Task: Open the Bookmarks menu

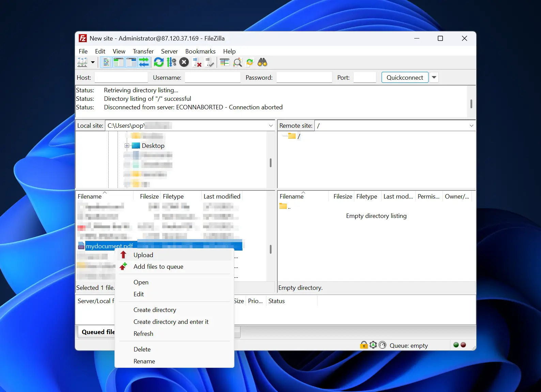Action: (200, 51)
